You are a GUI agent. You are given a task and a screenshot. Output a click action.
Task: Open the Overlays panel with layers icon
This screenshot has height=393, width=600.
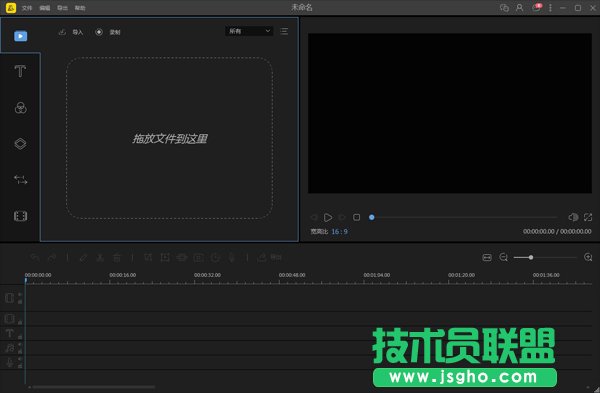click(20, 144)
